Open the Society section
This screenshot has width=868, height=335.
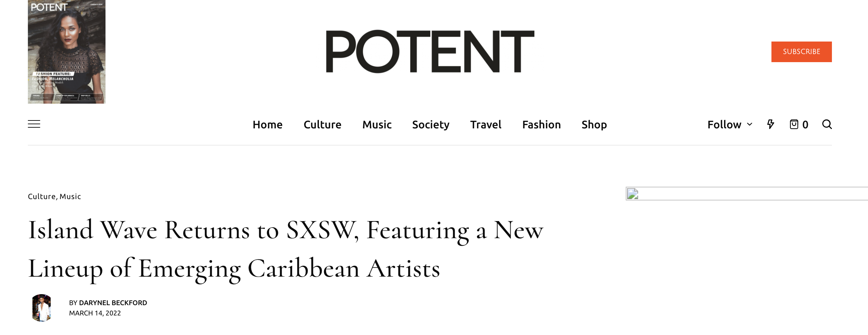[431, 125]
